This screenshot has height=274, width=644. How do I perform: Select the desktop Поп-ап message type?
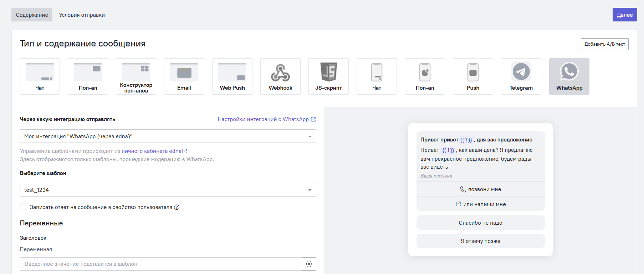[x=88, y=76]
